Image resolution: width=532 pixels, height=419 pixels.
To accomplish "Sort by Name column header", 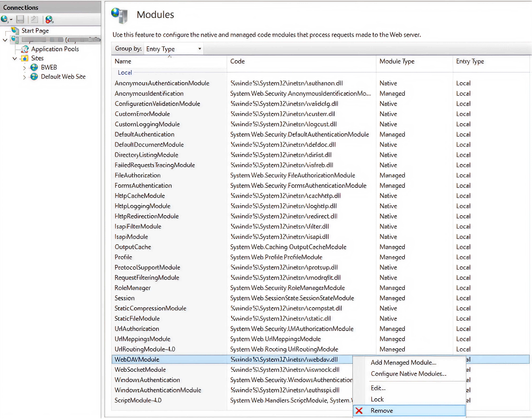I will click(x=169, y=61).
